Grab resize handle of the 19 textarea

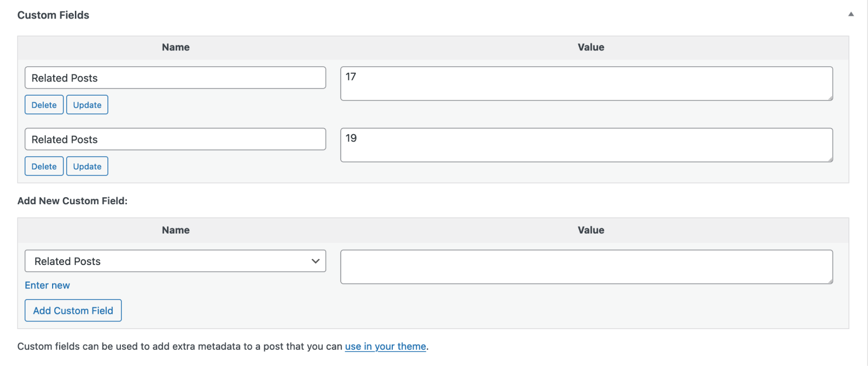pos(829,159)
